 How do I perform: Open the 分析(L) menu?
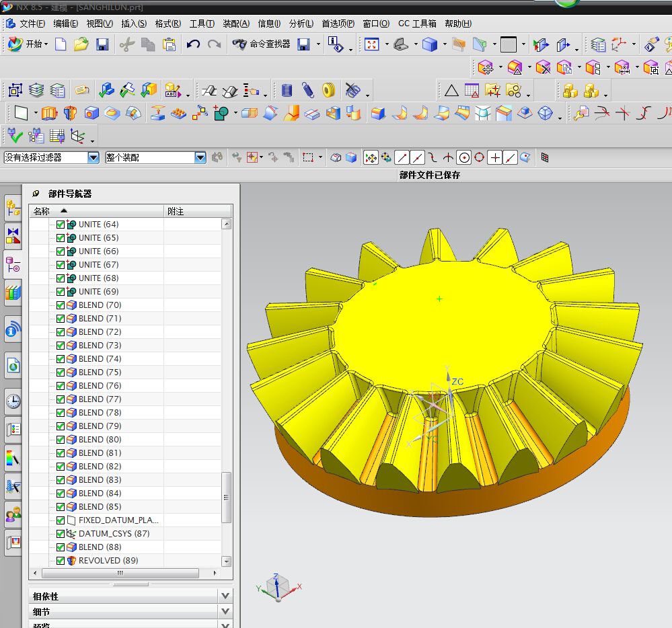(x=301, y=24)
